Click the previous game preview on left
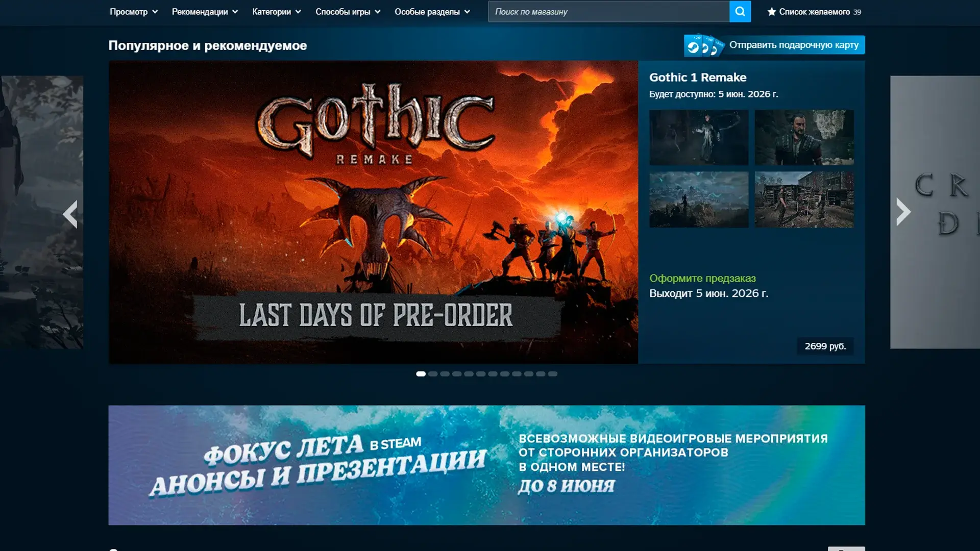Viewport: 980px width, 551px height. [x=41, y=212]
